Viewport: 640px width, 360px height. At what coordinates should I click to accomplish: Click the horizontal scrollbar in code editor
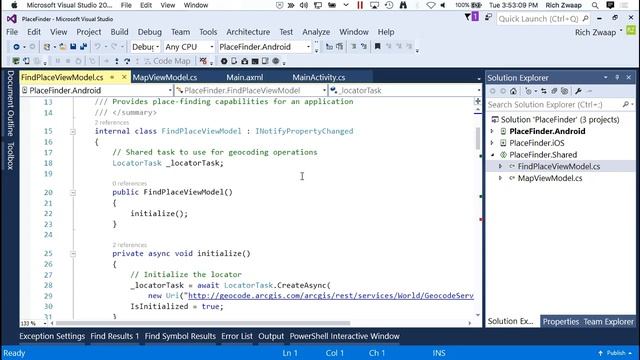pyautogui.click(x=203, y=323)
